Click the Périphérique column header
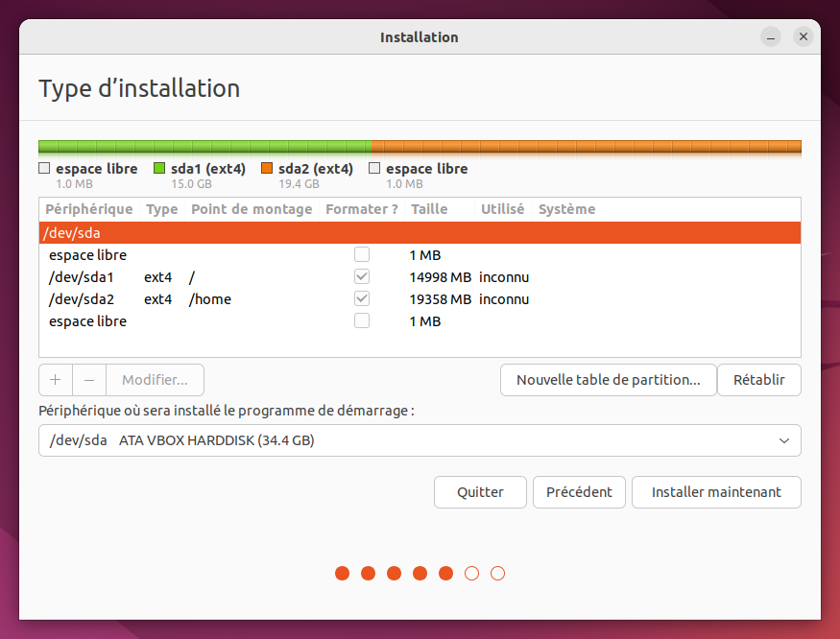 89,209
